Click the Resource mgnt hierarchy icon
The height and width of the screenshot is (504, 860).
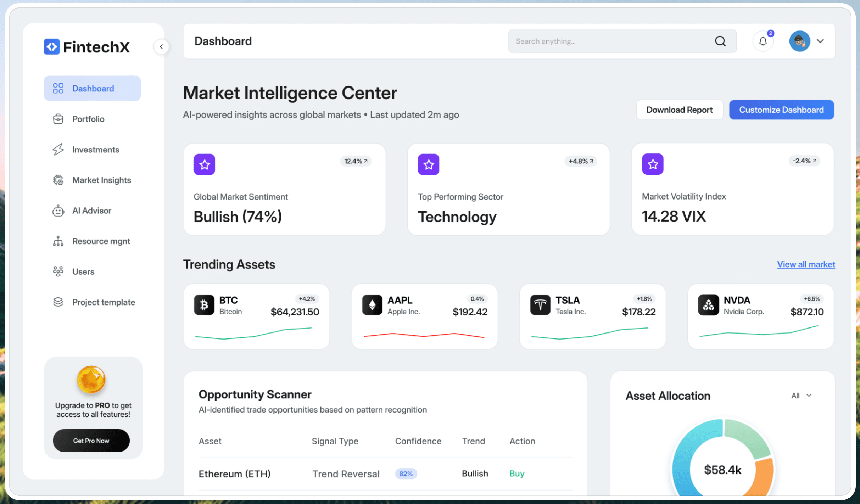point(58,241)
